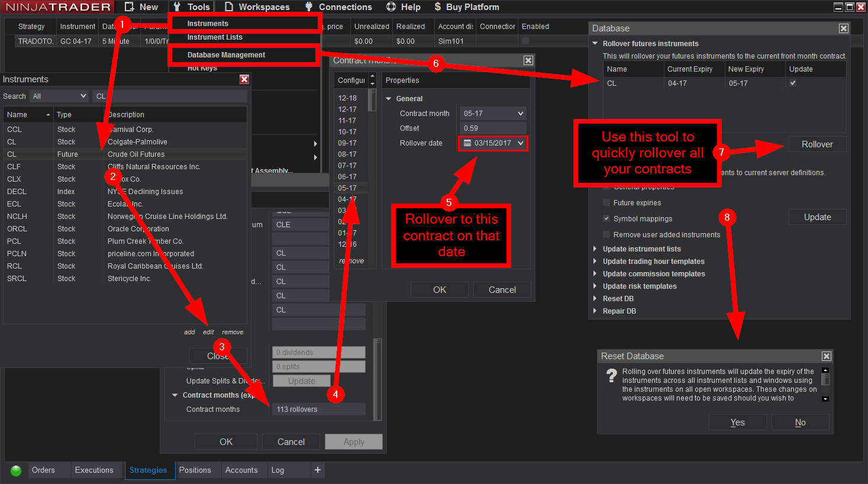Click the calendar icon in Rollover date field
868x484 pixels.
tap(467, 143)
